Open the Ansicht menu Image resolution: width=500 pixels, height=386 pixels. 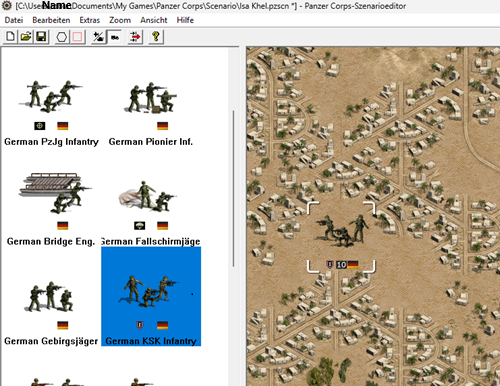click(x=154, y=20)
